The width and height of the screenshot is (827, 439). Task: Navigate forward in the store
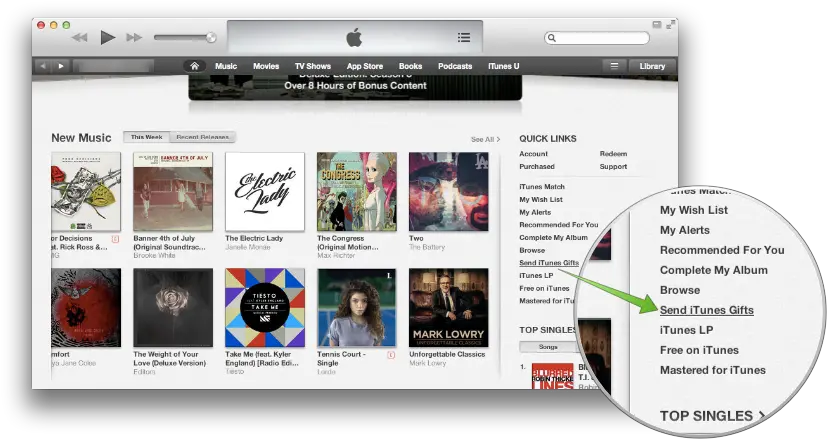coord(61,66)
